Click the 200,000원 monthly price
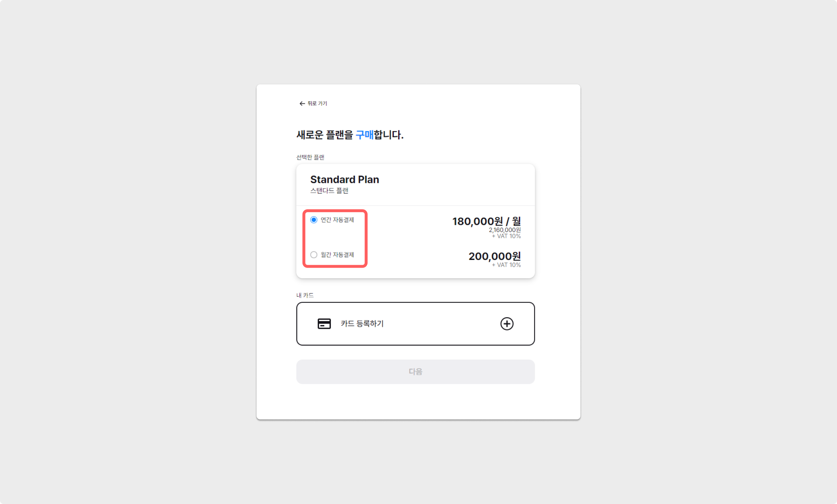Screen dimensions: 837x504 pyautogui.click(x=495, y=256)
